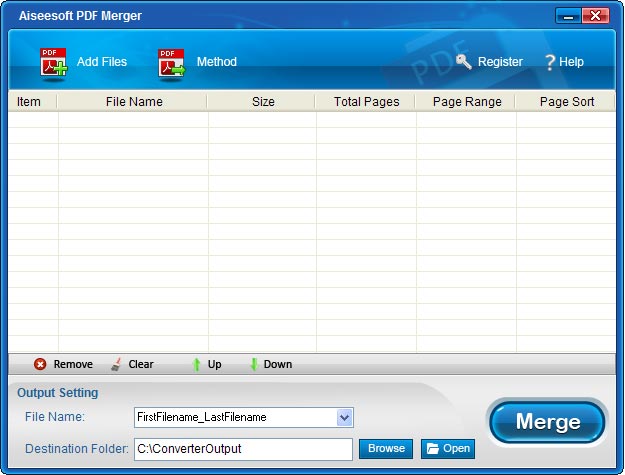Open the Method PDF icon
This screenshot has width=625, height=475.
pos(171,62)
